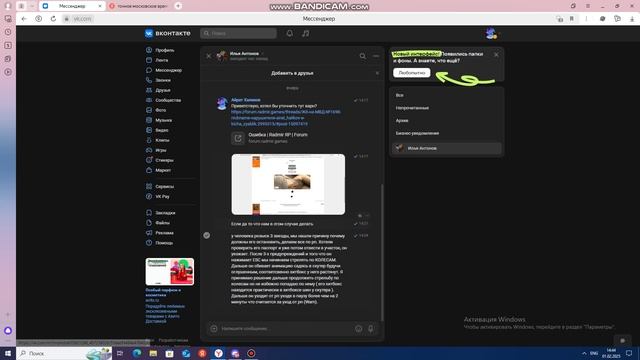The width and height of the screenshot is (640, 360).
Task: Open the emoji picker in message box
Action: pyautogui.click(x=358, y=329)
